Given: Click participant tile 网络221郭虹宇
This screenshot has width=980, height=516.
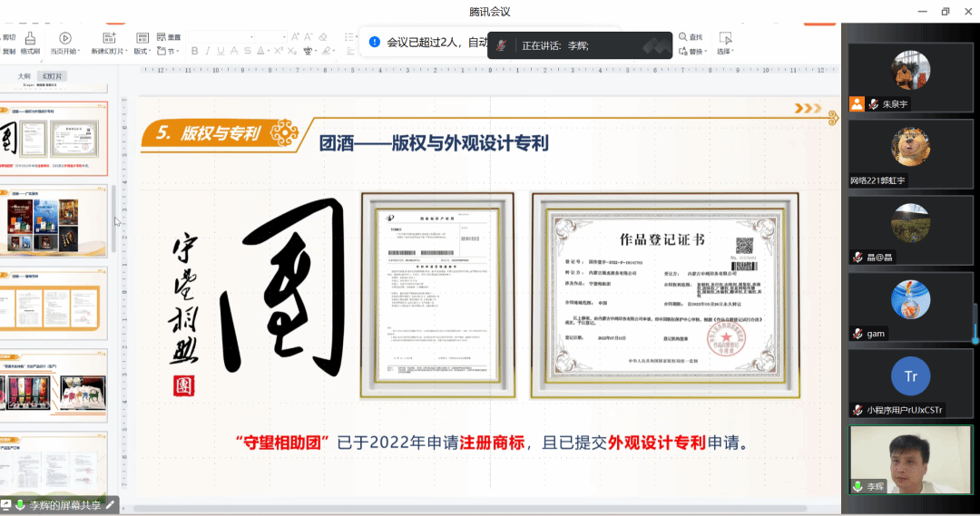Looking at the screenshot, I should click(x=910, y=153).
